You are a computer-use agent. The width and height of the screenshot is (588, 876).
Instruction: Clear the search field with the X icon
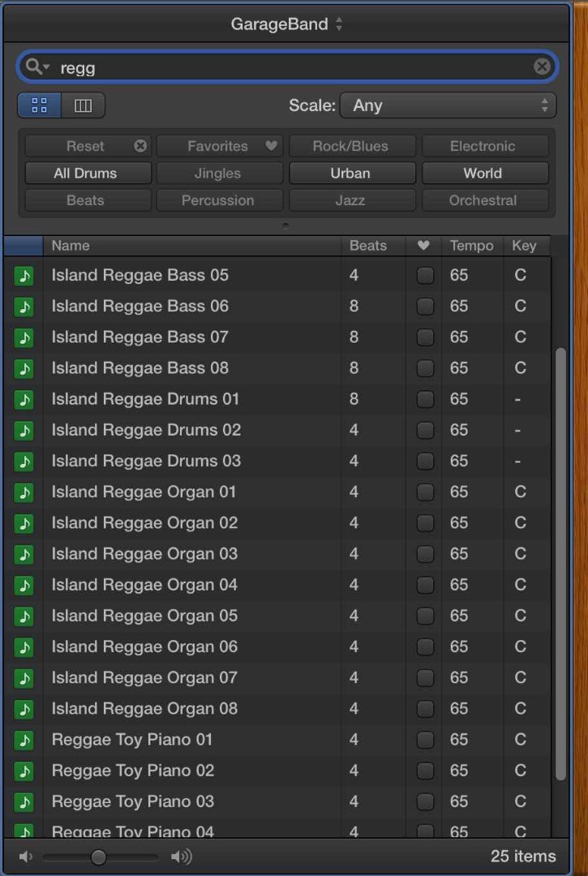click(x=542, y=67)
